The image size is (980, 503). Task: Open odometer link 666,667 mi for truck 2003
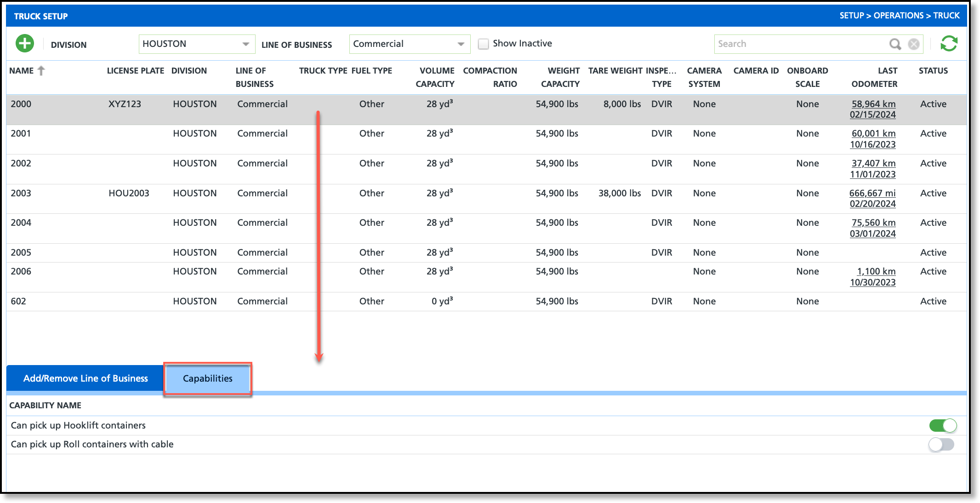pos(872,193)
